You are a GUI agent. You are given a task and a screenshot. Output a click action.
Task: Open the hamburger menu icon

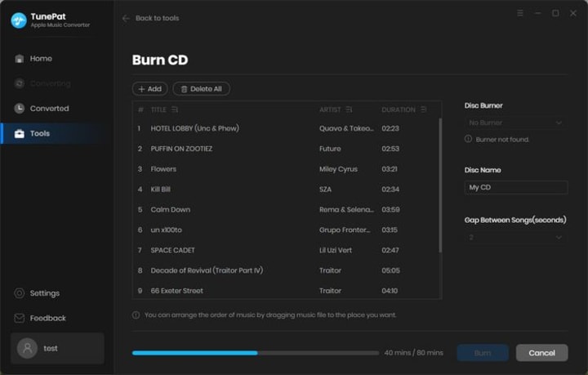[520, 13]
